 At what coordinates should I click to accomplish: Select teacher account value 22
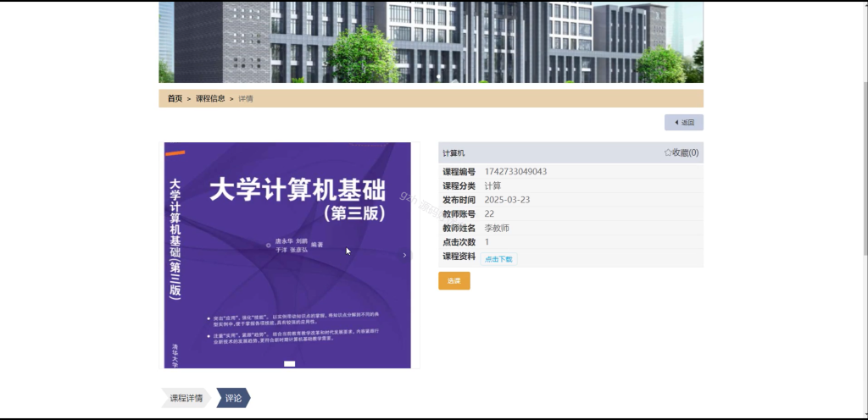tap(489, 214)
